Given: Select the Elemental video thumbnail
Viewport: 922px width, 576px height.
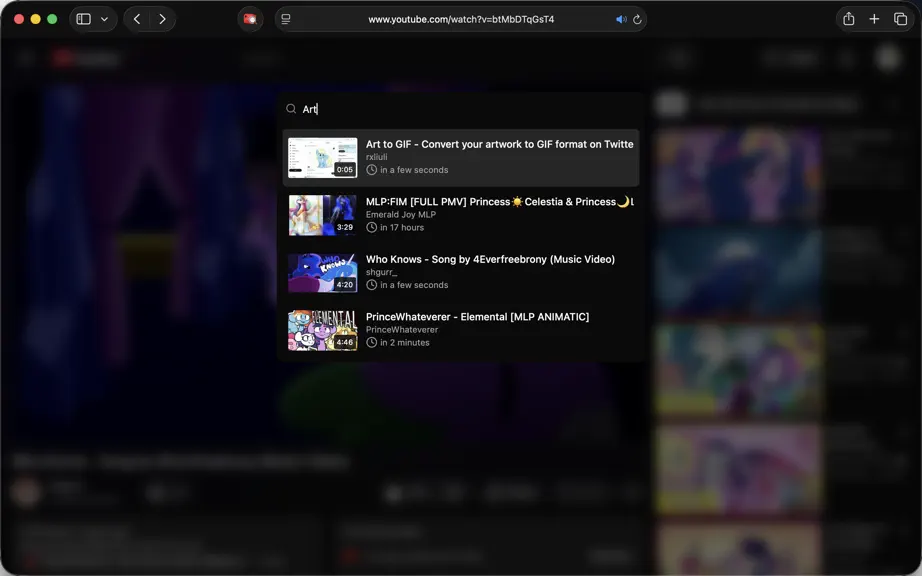Looking at the screenshot, I should (322, 330).
